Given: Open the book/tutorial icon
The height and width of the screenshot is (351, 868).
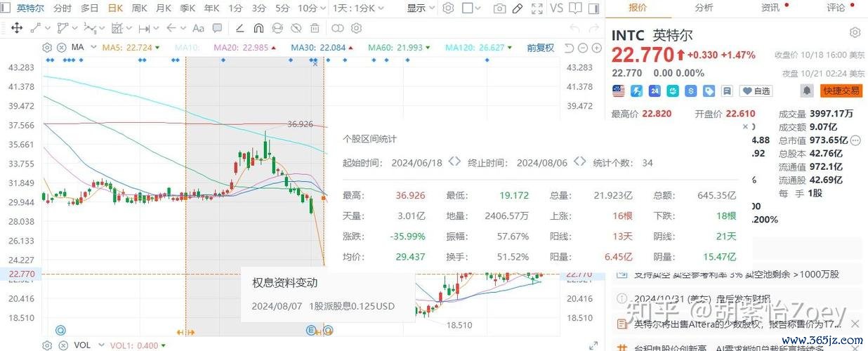Looking at the screenshot, I should (576, 8).
